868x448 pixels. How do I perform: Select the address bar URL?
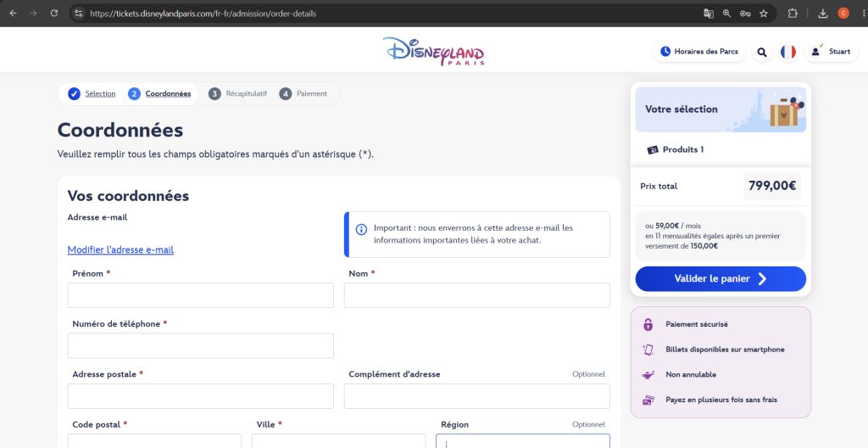(203, 14)
